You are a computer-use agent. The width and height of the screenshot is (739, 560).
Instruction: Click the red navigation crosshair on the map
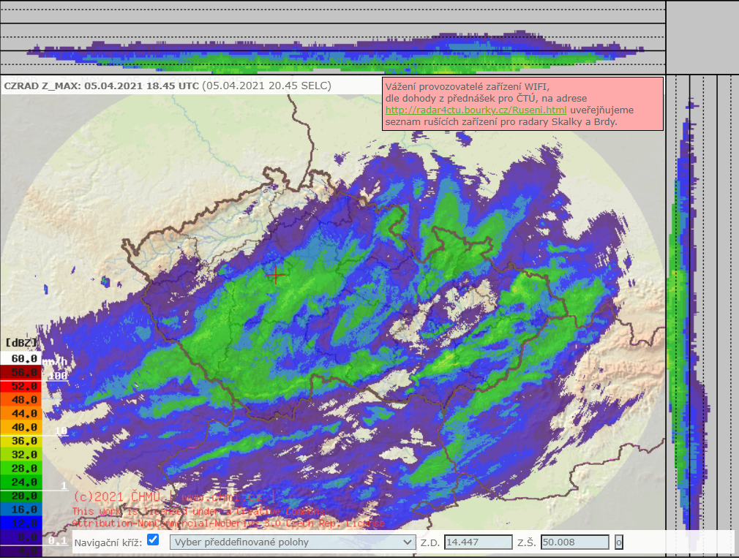pos(276,275)
